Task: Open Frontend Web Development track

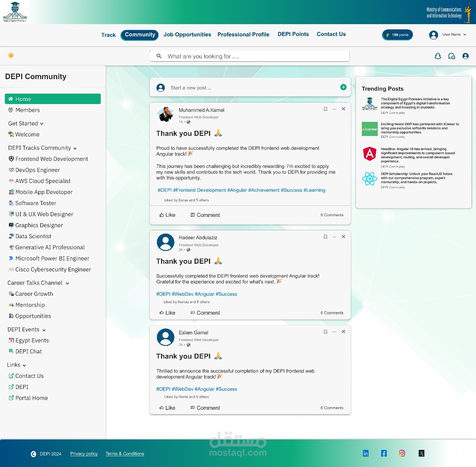Action: tap(48, 159)
